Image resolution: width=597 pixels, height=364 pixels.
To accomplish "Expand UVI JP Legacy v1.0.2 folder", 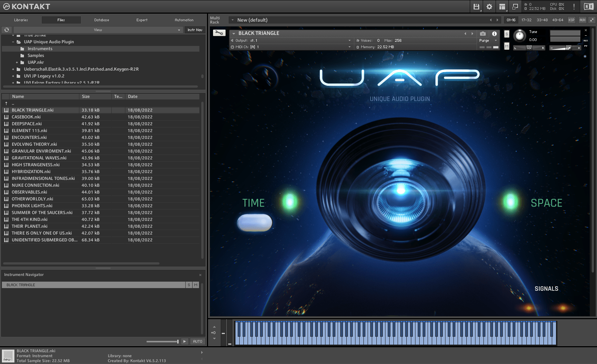I will (x=13, y=76).
